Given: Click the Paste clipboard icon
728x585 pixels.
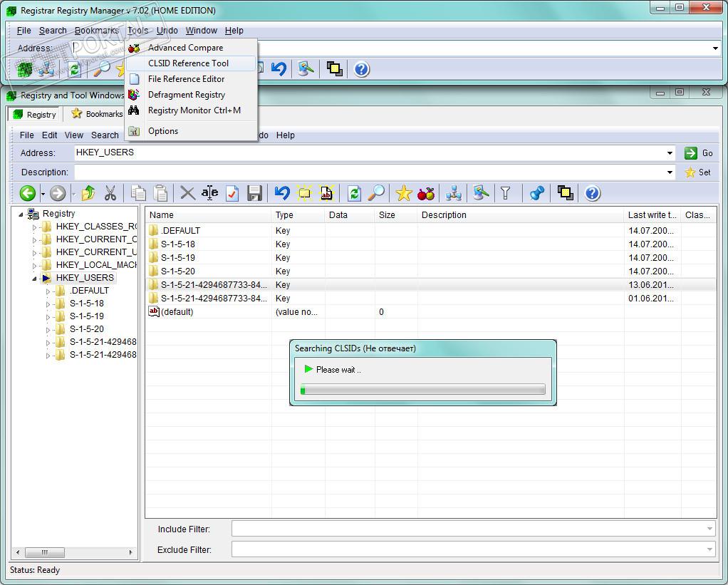Looking at the screenshot, I should [x=160, y=193].
